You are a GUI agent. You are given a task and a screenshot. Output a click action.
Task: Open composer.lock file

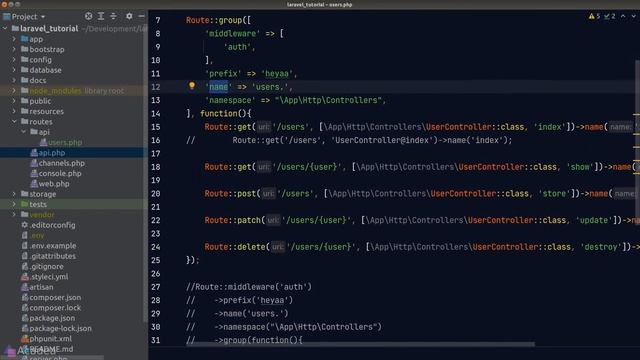[x=55, y=308]
